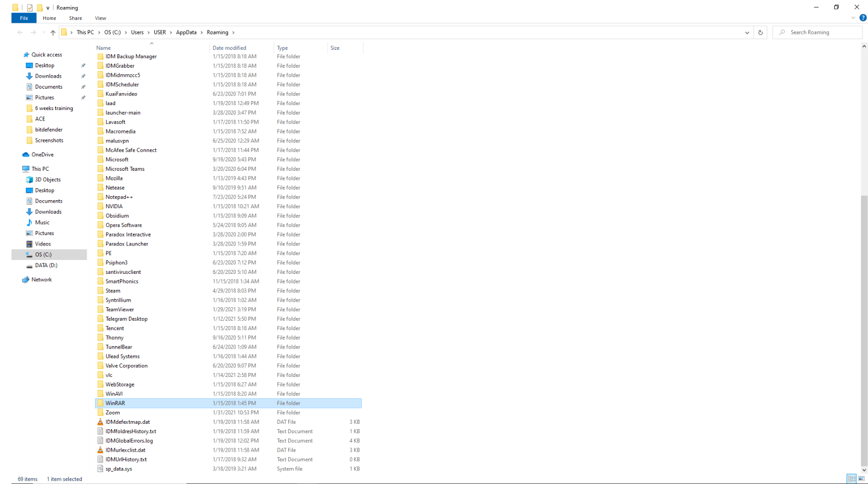Viewport: 868px width, 484px height.
Task: Open 3D Objects in navigation pane
Action: (48, 180)
